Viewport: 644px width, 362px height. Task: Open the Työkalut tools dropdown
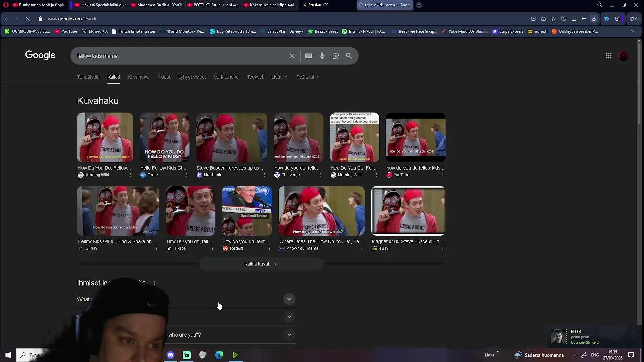point(308,77)
